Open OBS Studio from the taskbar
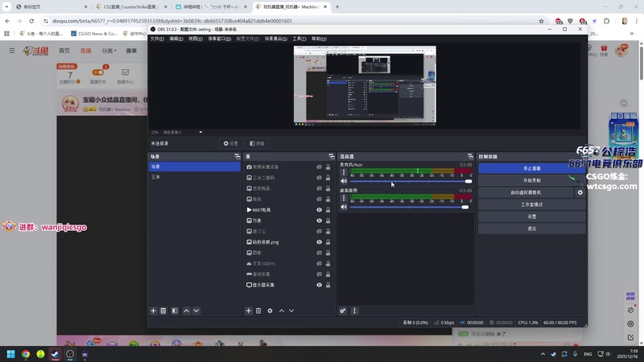This screenshot has width=644, height=362. click(70, 354)
